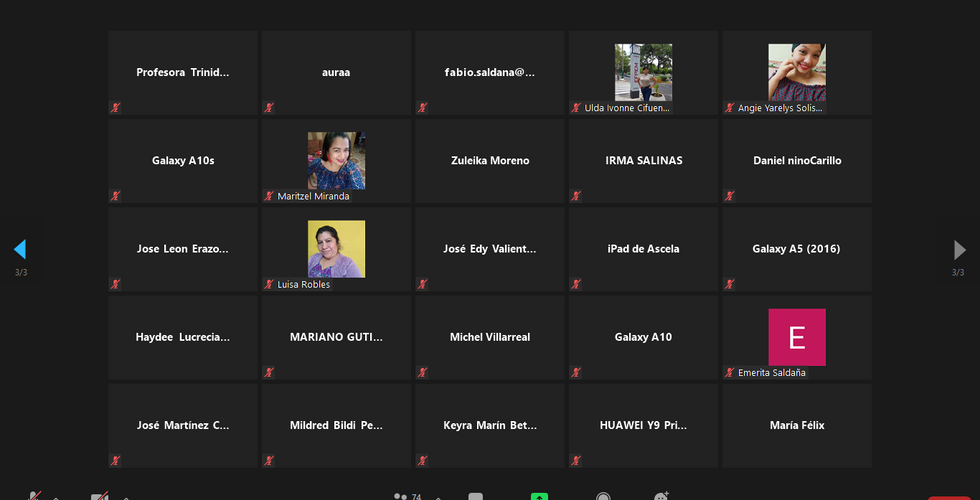This screenshot has width=980, height=500.
Task: Select the fabio.saldana@... participant name
Action: coord(490,72)
